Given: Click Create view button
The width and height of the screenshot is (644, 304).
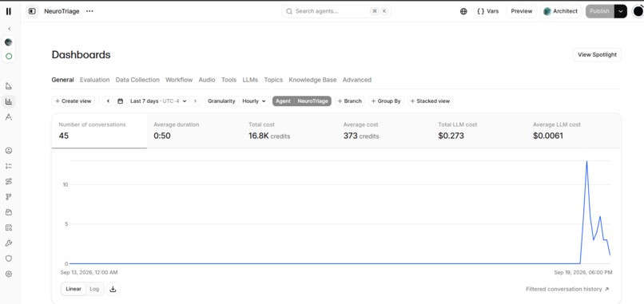Looking at the screenshot, I should (x=74, y=101).
